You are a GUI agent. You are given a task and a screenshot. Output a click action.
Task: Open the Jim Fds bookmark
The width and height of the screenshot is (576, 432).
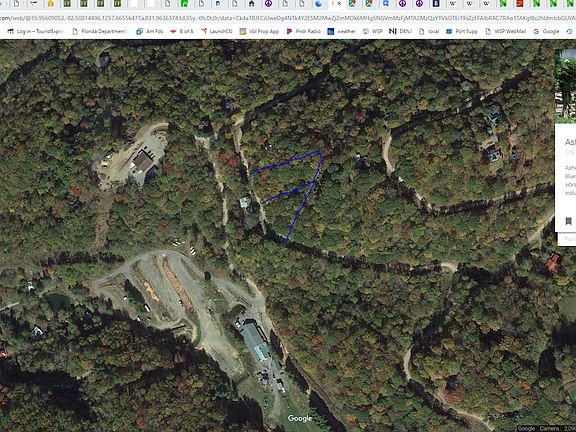(x=150, y=32)
